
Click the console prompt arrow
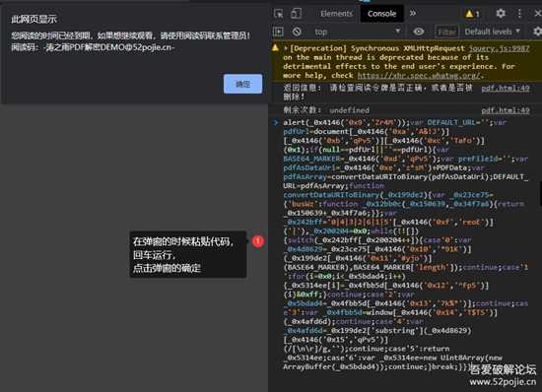276,122
